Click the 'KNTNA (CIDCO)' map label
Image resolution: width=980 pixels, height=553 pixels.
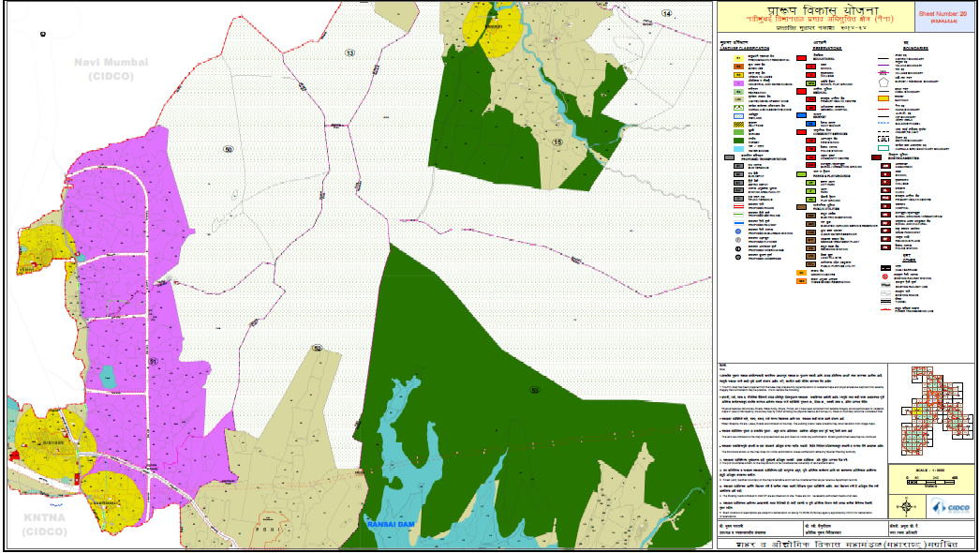(x=44, y=524)
